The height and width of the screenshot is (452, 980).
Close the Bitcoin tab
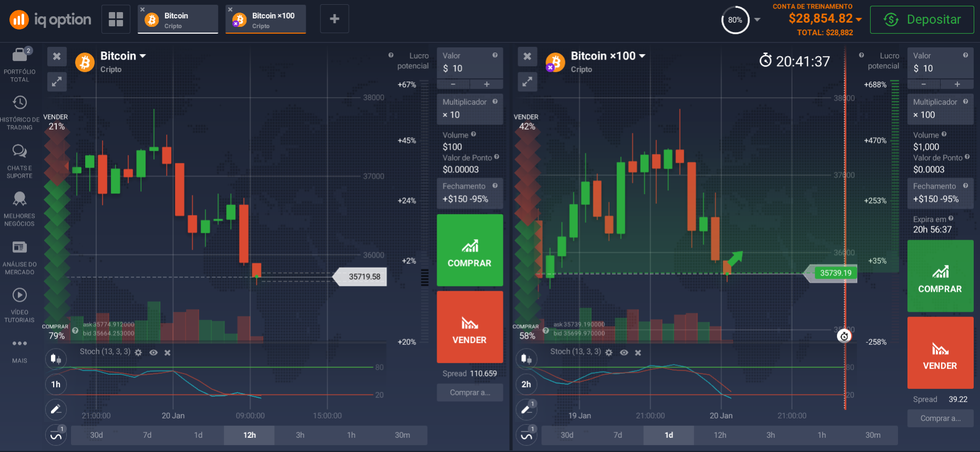(142, 9)
